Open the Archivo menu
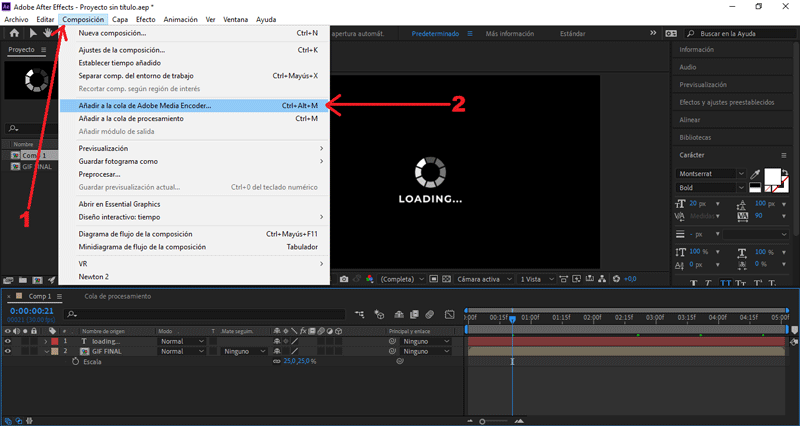 point(16,19)
